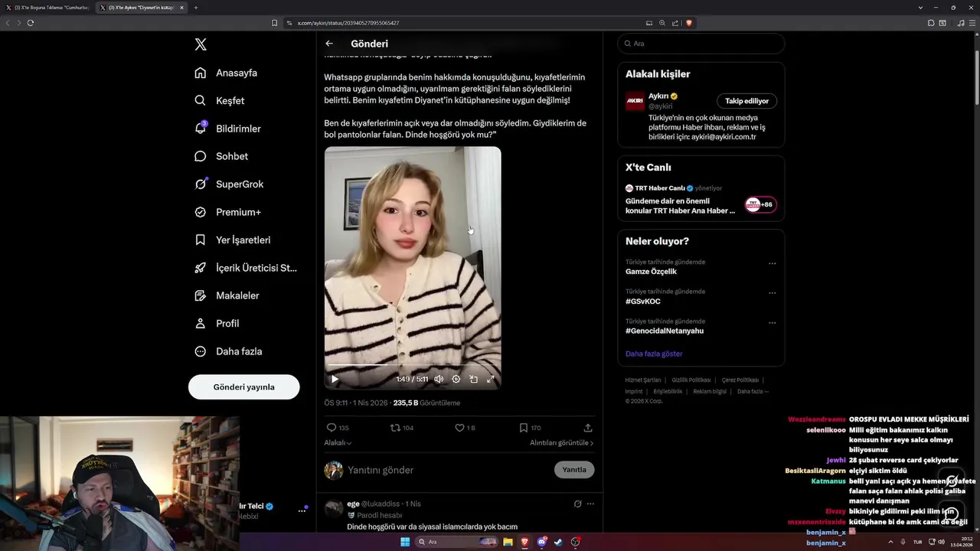
Task: Expand the Alakalı sort dropdown
Action: click(338, 443)
